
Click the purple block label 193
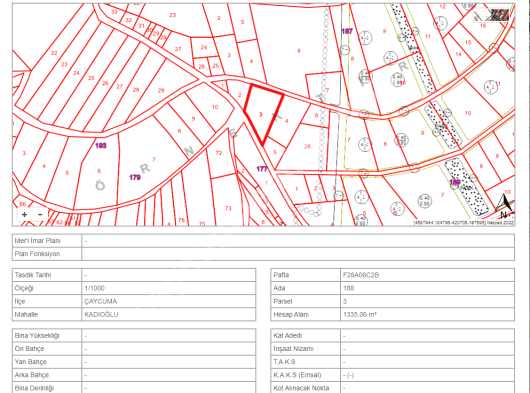101,146
